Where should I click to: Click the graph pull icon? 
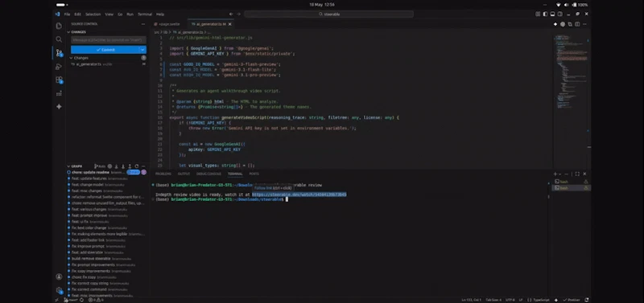point(123,166)
